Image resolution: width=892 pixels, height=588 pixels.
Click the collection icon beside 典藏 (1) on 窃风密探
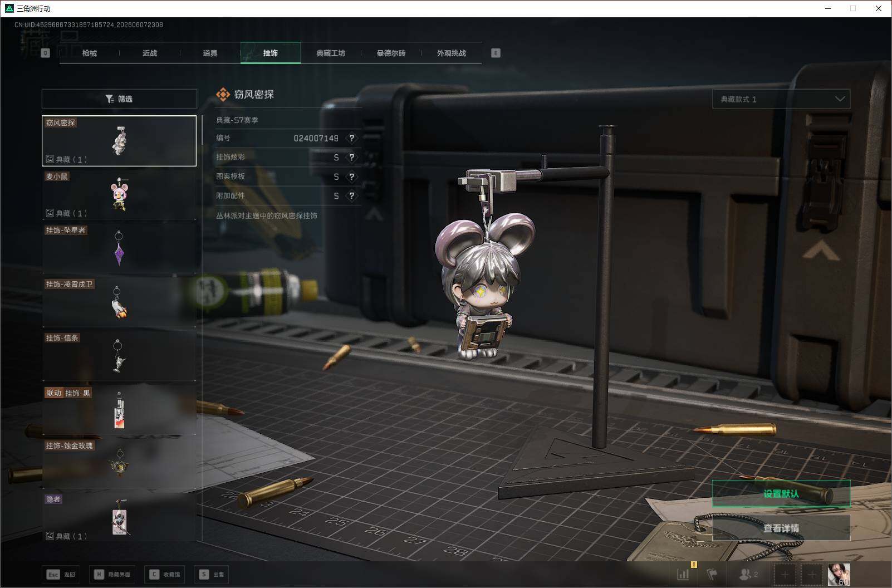point(50,159)
